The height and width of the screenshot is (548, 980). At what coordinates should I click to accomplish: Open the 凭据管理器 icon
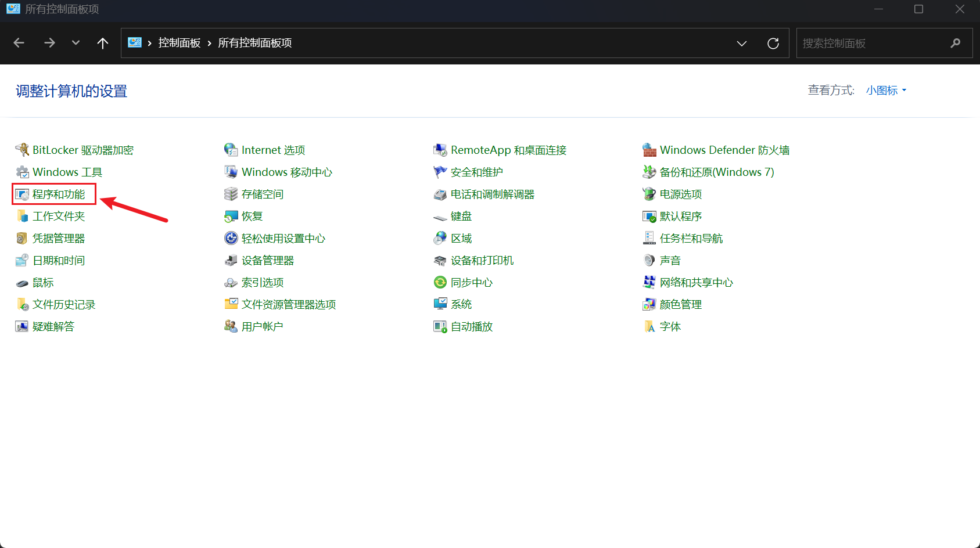(22, 238)
